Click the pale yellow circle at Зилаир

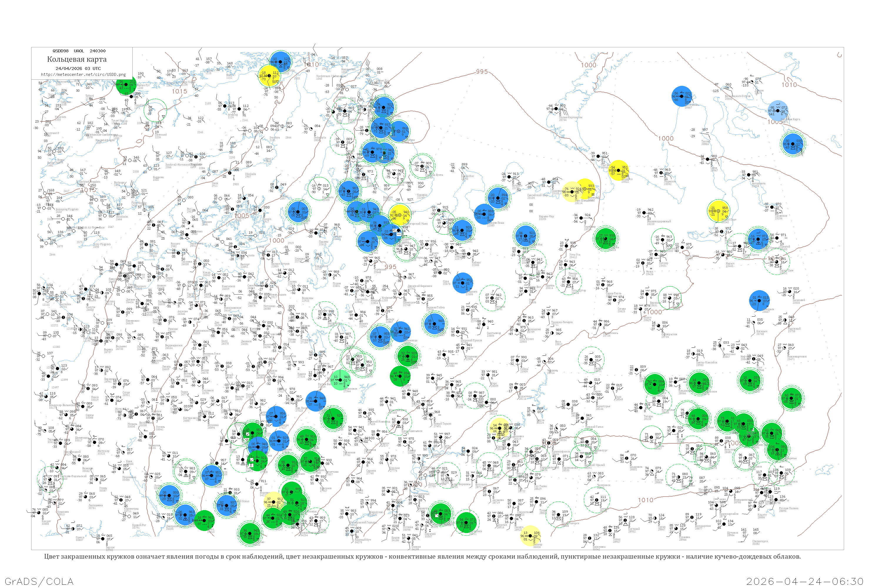[x=530, y=536]
